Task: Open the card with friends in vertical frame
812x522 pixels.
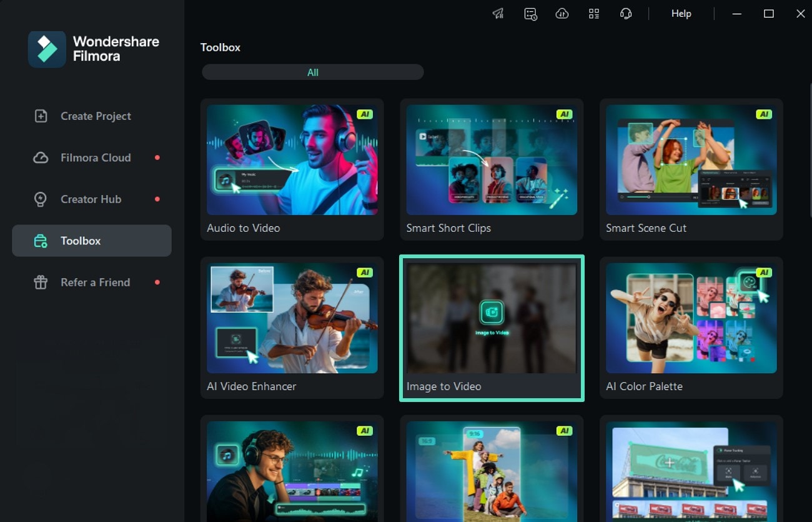Action: tap(492, 468)
